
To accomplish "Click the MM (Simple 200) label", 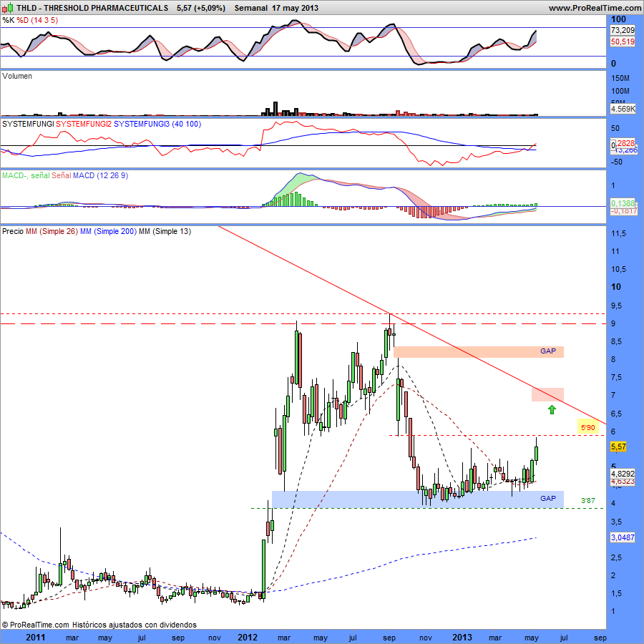I will coord(109,231).
